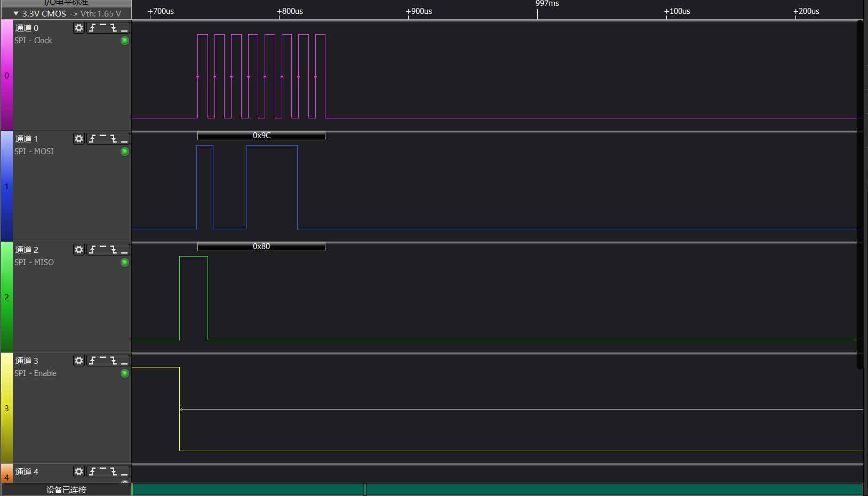
Task: Click the 通道 4 channel name
Action: click(x=27, y=471)
